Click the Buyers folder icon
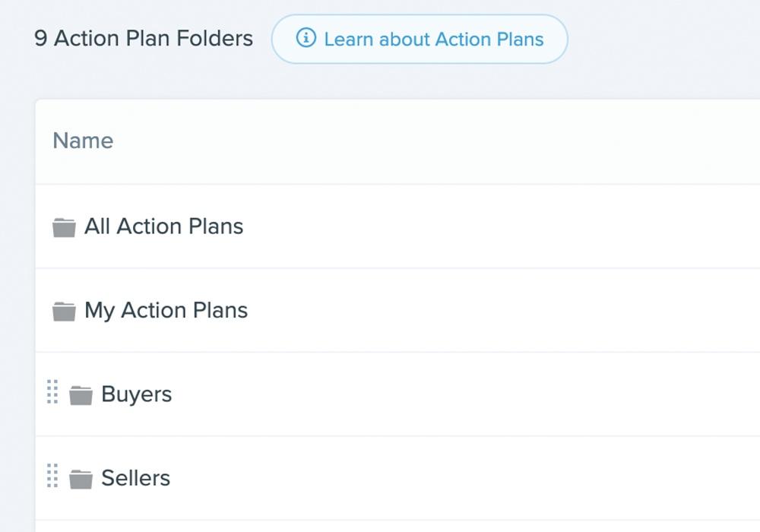The image size is (760, 532). pyautogui.click(x=81, y=395)
